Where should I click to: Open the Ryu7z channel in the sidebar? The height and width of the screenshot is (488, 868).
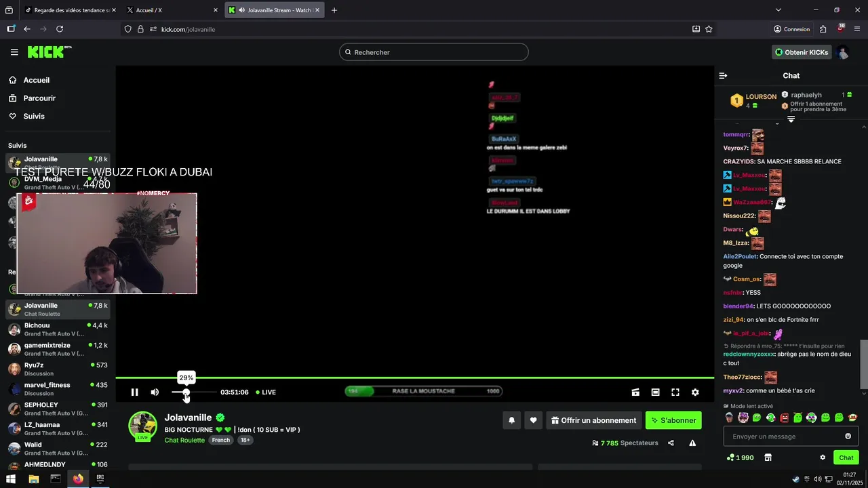[58, 369]
